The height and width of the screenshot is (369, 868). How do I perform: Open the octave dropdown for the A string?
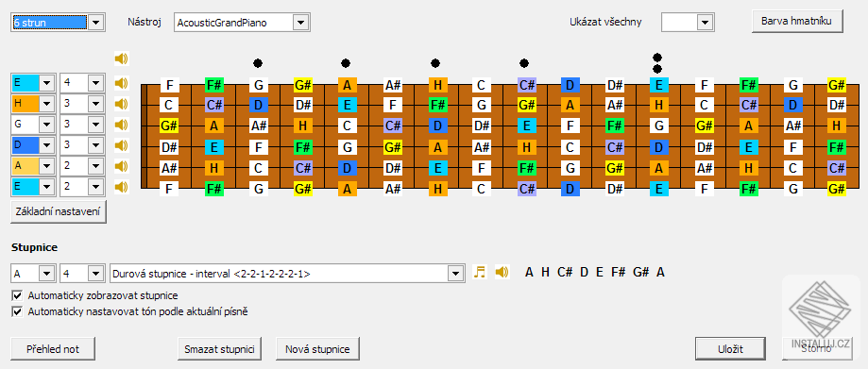click(96, 166)
